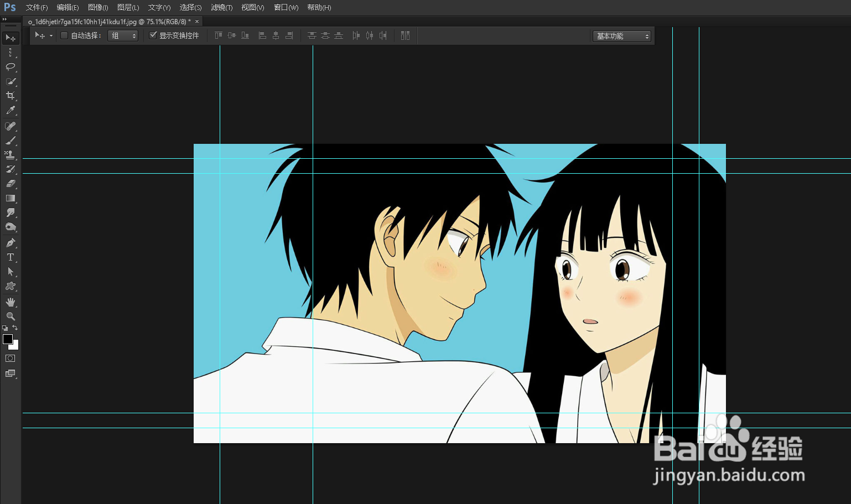The image size is (851, 504).
Task: Uncheck the 显示变换控件 checkbox
Action: click(x=153, y=35)
